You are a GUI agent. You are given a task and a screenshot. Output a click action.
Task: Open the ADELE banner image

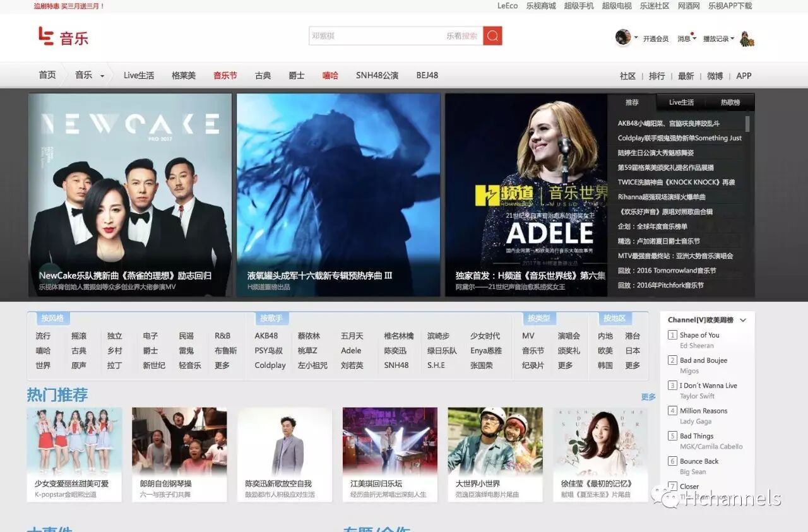coord(526,195)
